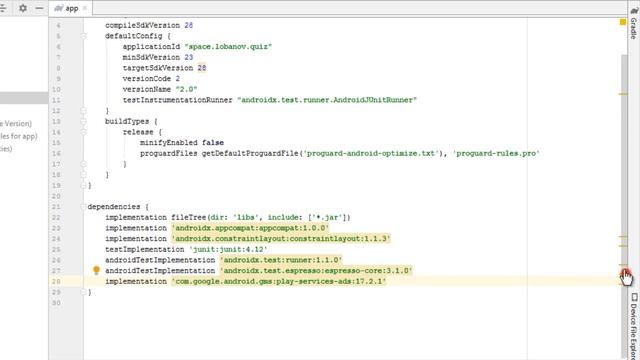This screenshot has width=640, height=360.
Task: Click the 'junit:junit:4.12' dependency string
Action: tap(228, 249)
